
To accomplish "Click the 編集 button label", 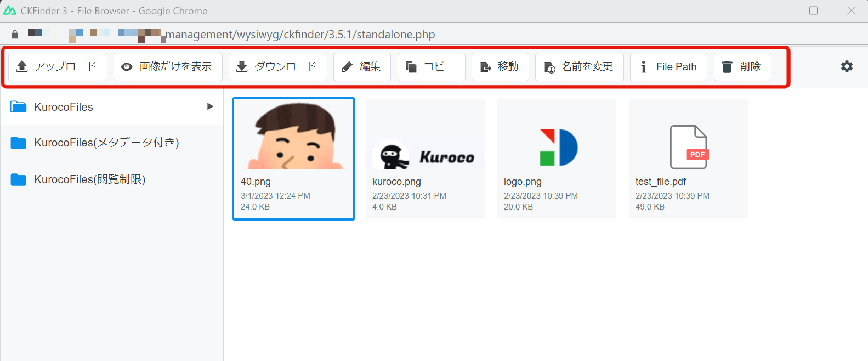I will point(370,66).
